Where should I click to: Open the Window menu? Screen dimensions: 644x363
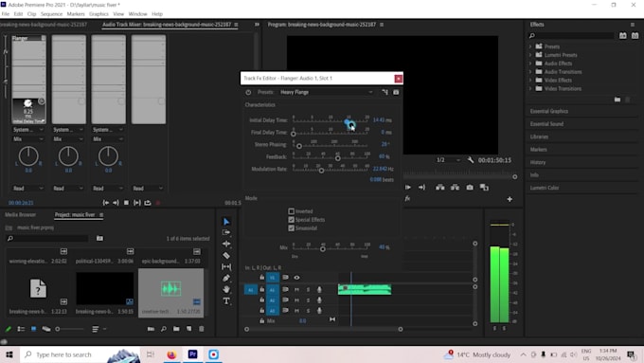tap(137, 14)
